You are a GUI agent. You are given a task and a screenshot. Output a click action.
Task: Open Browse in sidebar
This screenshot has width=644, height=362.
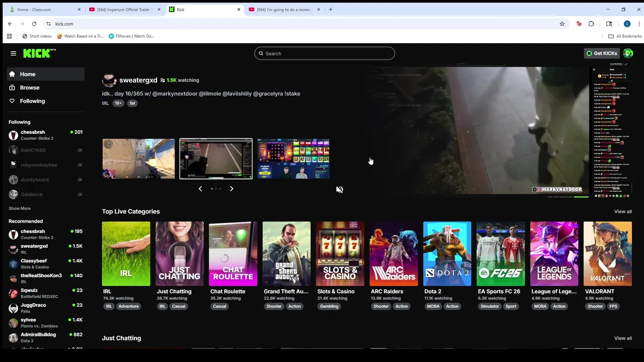click(x=46, y=87)
